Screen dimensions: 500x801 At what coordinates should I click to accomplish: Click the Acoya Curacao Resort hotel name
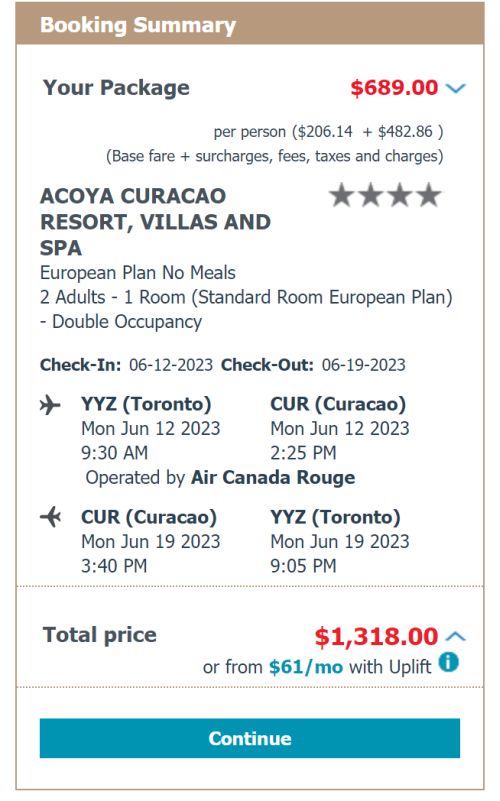click(x=156, y=222)
